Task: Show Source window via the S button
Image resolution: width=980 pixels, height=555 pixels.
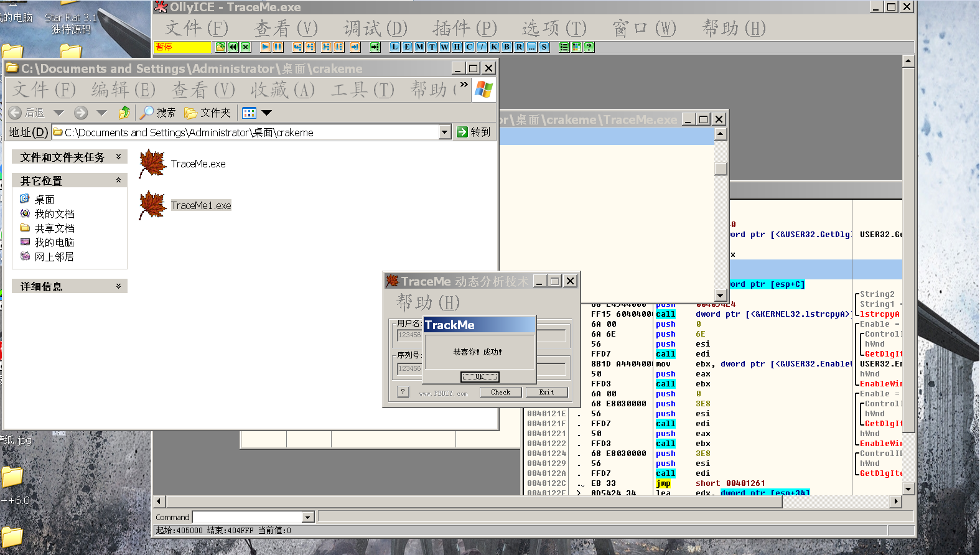Action: pos(544,47)
